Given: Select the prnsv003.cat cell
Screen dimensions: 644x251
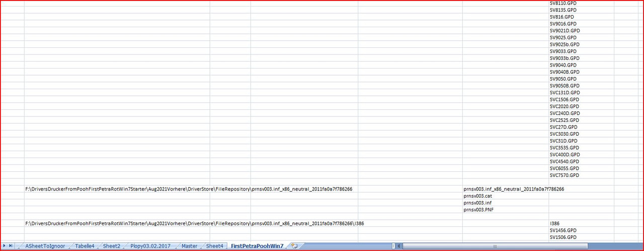Looking at the screenshot, I should coord(506,196).
